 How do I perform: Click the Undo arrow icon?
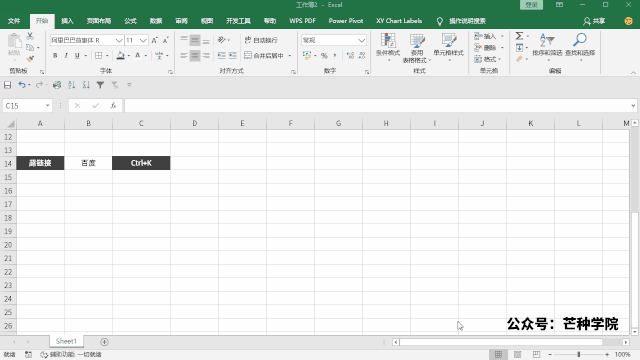point(22,85)
